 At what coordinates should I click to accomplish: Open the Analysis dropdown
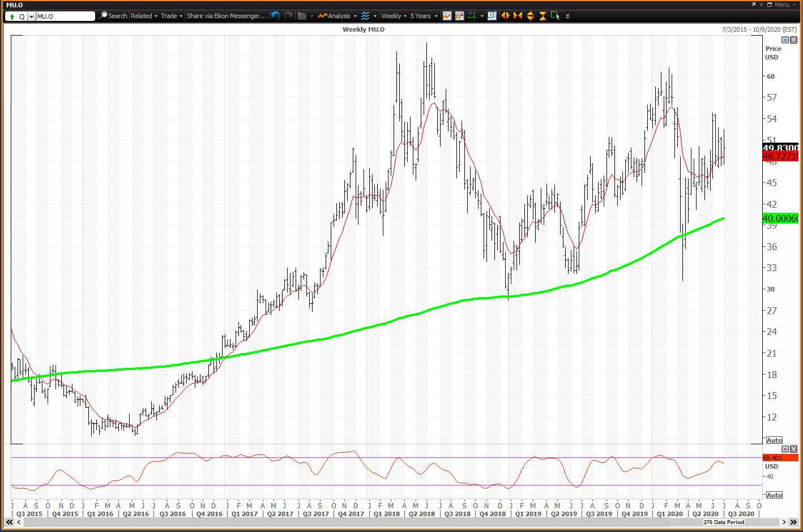337,16
